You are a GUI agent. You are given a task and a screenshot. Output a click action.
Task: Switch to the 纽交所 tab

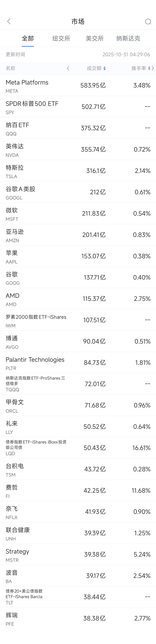(x=61, y=38)
